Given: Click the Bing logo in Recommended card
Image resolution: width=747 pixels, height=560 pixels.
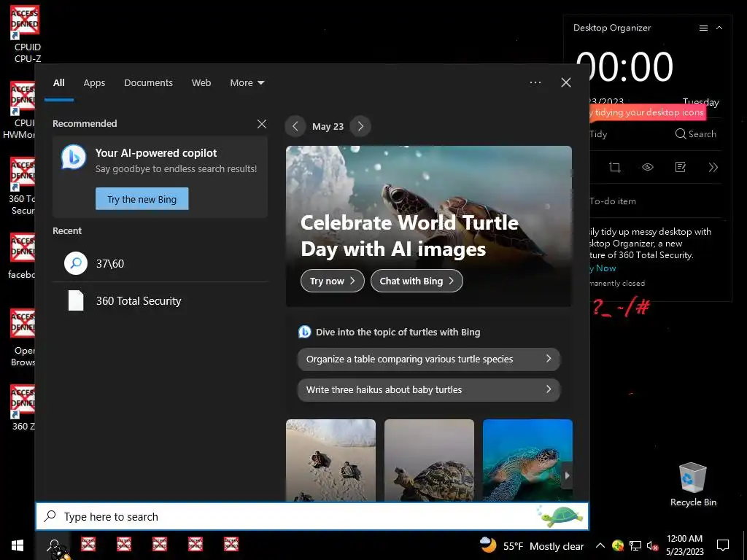Looking at the screenshot, I should (74, 157).
